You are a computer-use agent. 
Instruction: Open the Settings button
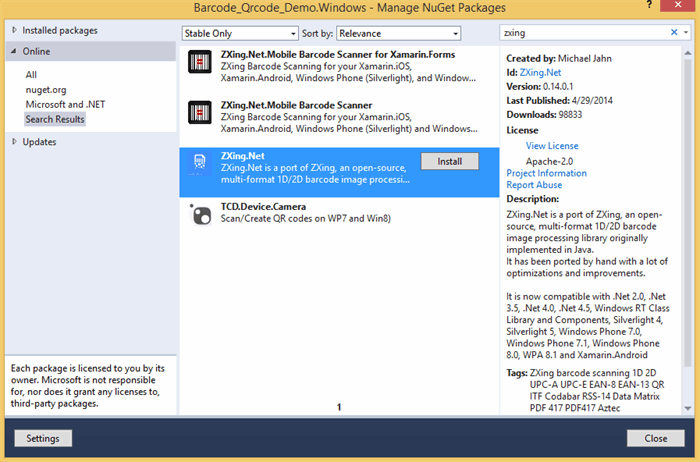(x=43, y=438)
